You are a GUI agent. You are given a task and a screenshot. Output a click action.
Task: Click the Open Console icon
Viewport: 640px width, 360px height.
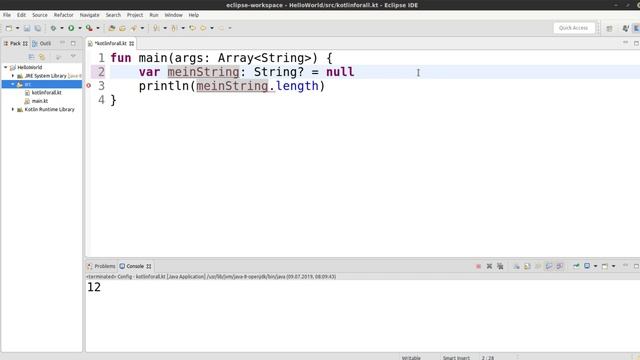605,267
